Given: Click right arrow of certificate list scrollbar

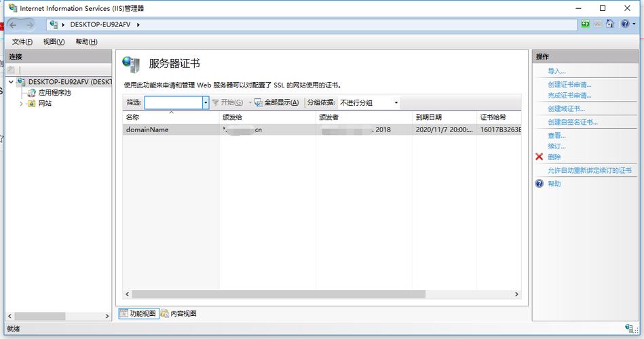Looking at the screenshot, I should (516, 294).
